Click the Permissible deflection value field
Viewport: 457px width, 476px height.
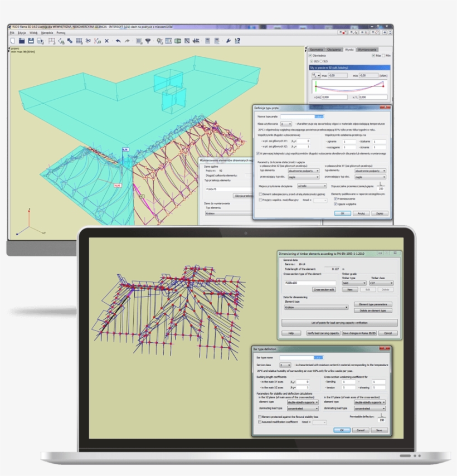382,420
